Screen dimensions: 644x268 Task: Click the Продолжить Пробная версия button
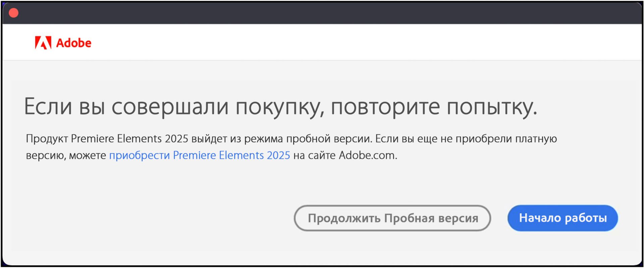pyautogui.click(x=392, y=218)
